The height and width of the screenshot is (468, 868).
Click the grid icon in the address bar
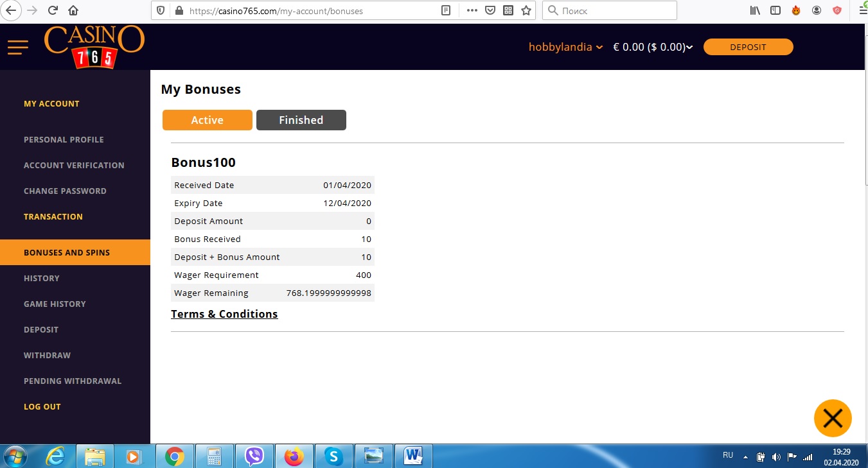click(x=508, y=10)
